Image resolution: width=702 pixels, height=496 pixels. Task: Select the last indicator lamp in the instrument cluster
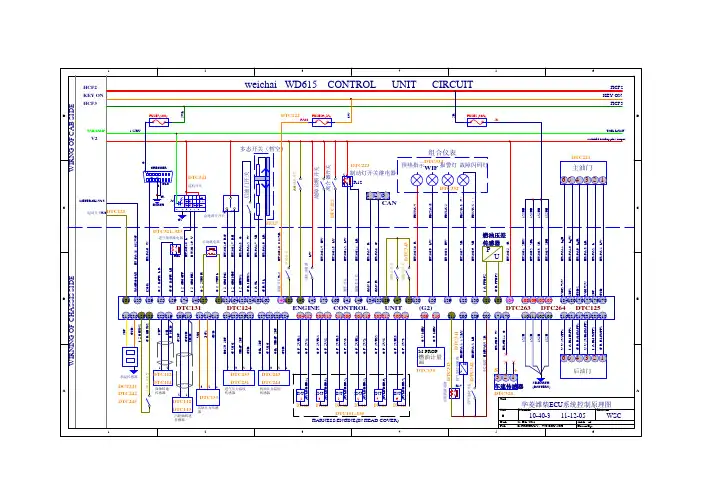tap(463, 178)
